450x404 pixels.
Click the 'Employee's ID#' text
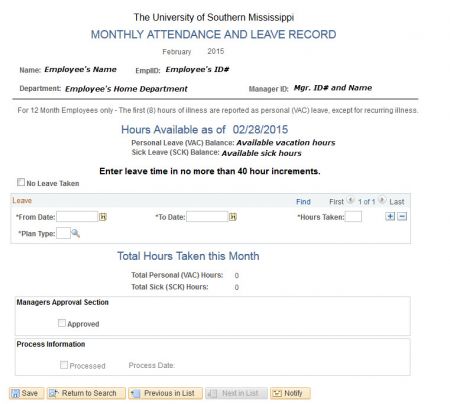pos(197,70)
